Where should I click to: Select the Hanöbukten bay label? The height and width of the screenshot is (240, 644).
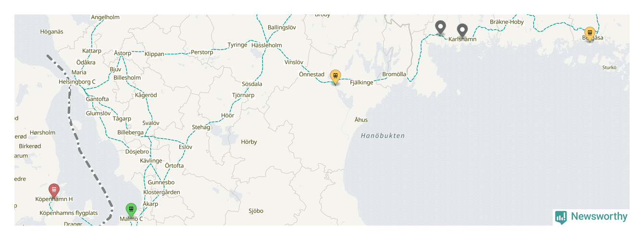(383, 136)
